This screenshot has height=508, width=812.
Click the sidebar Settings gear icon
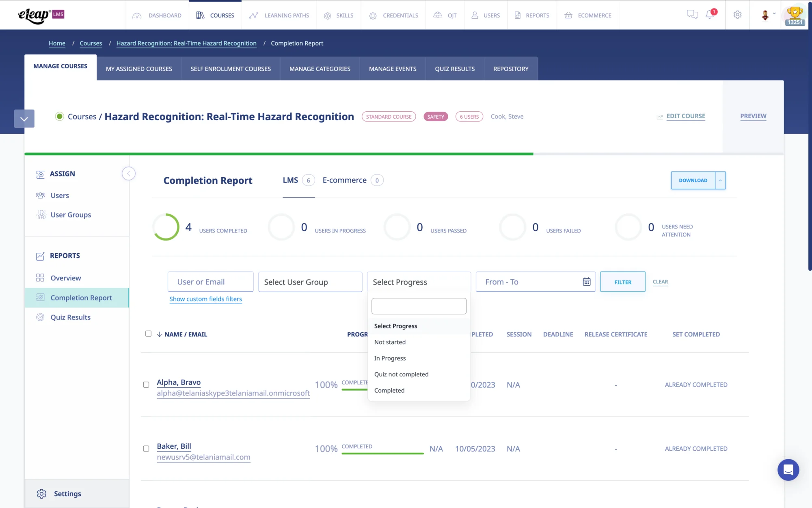coord(41,494)
